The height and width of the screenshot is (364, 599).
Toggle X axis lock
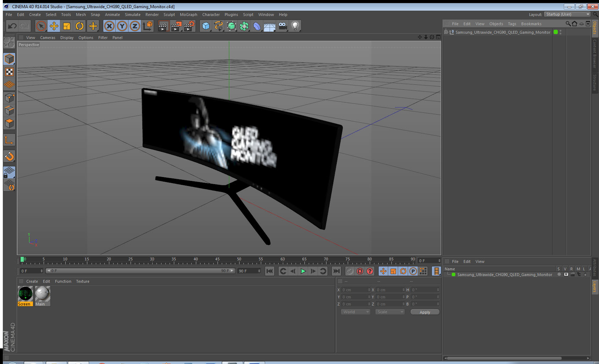pos(109,26)
